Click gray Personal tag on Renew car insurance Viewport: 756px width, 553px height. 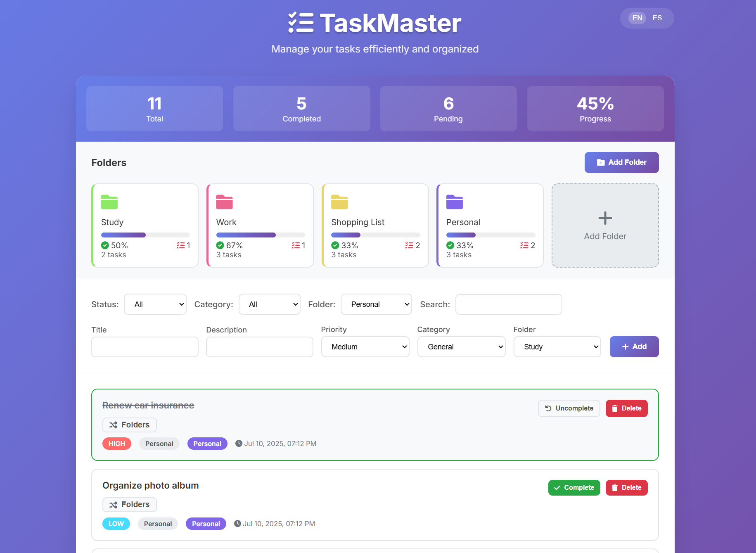159,444
